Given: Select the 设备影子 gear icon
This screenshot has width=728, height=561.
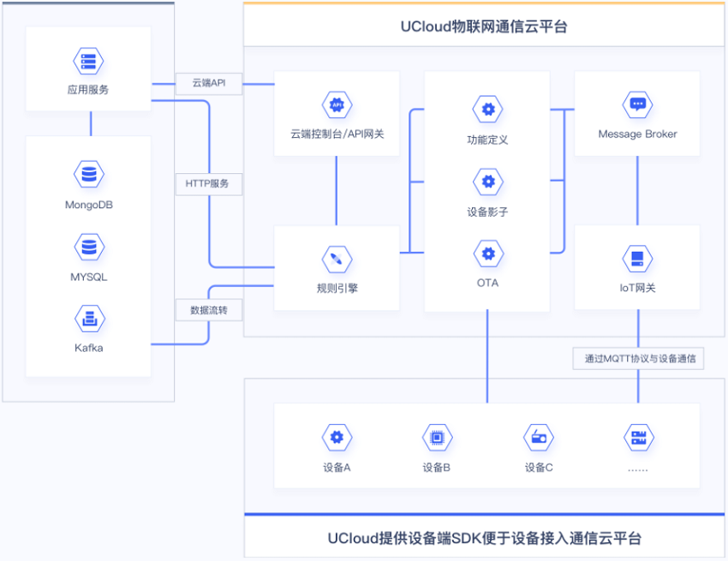Looking at the screenshot, I should click(x=488, y=182).
